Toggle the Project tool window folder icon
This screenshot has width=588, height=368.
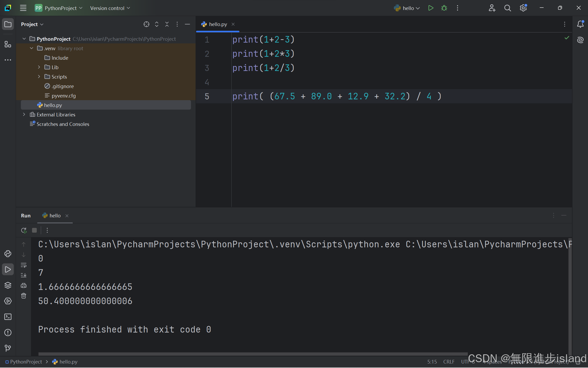click(x=8, y=24)
